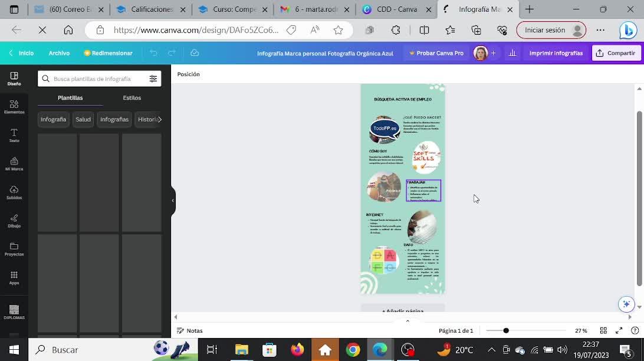Switch to CDD - Canva browser tab
Viewport: 644px width, 361px height.
tap(397, 9)
